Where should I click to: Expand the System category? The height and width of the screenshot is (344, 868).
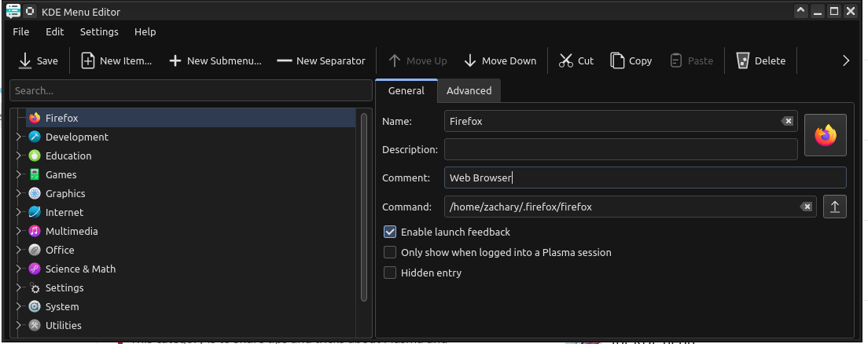coord(19,306)
